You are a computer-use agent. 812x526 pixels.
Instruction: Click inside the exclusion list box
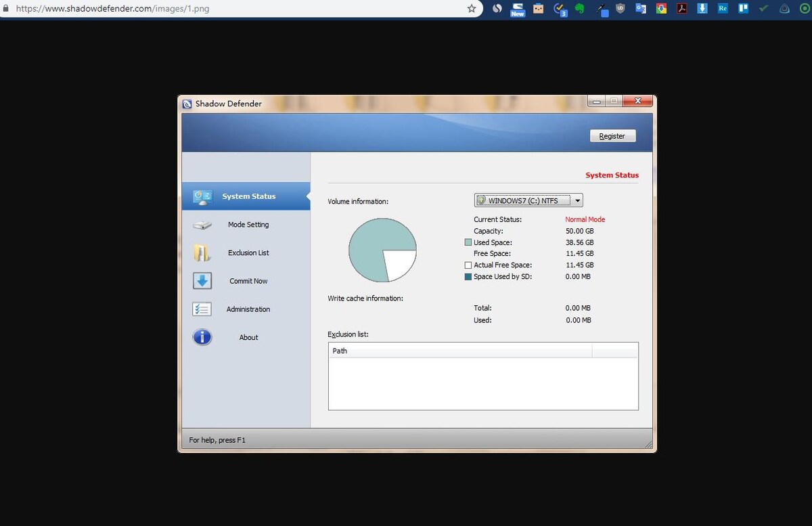tap(483, 383)
